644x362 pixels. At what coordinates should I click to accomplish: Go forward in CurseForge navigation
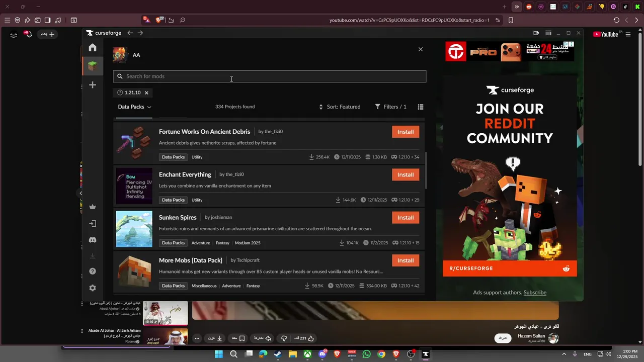[140, 33]
